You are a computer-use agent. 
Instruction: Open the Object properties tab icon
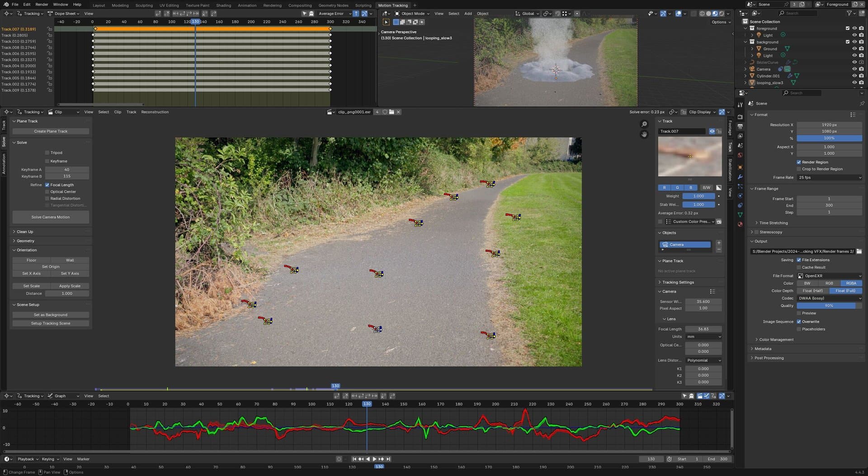740,167
